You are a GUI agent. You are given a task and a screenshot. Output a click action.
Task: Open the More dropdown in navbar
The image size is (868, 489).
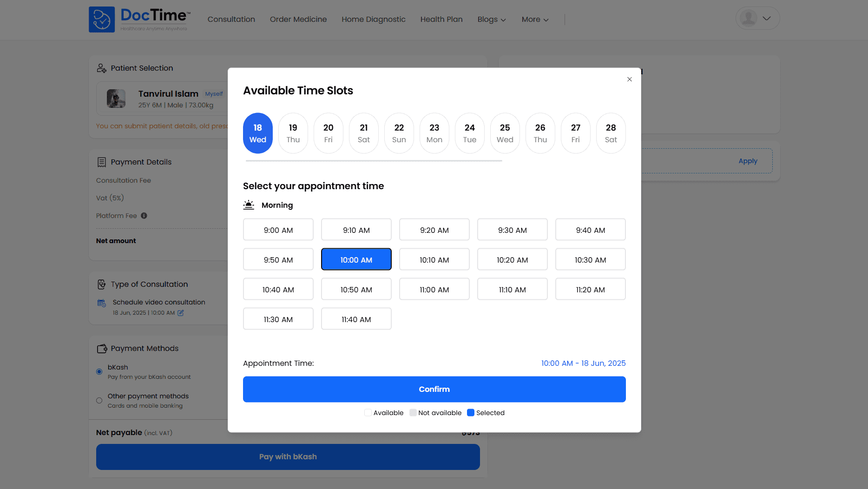pos(535,20)
